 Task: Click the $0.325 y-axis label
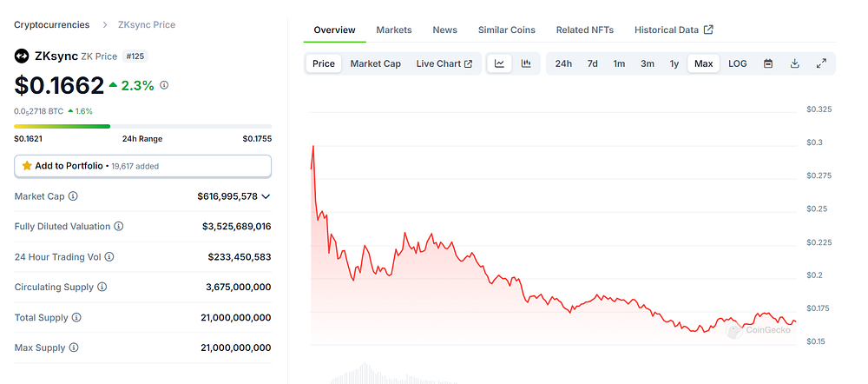[x=819, y=109]
